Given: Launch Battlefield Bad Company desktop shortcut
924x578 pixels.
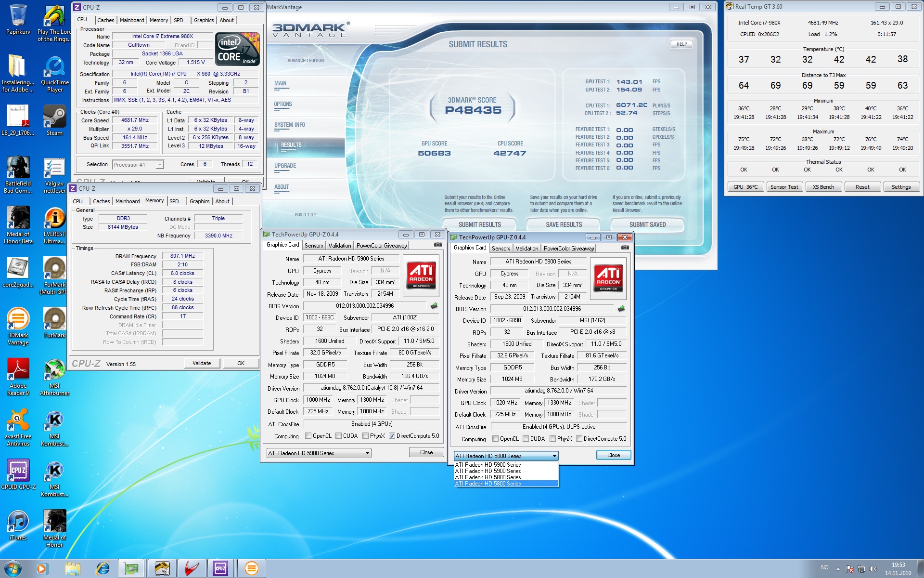Looking at the screenshot, I should pyautogui.click(x=18, y=174).
